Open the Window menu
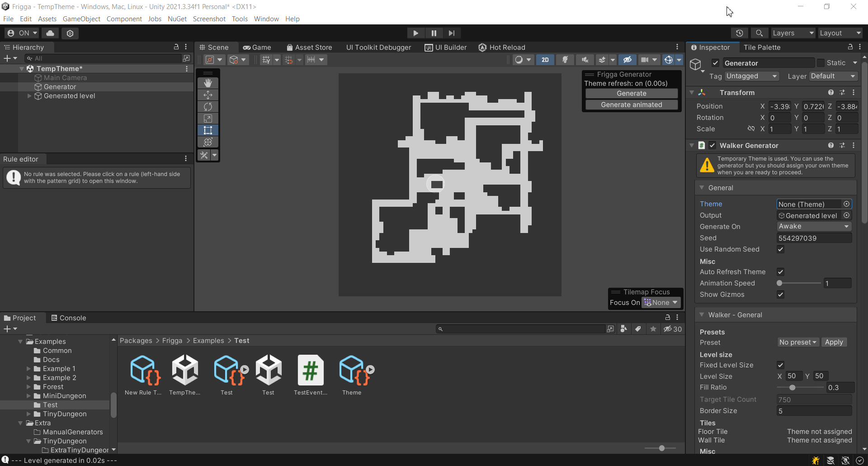The height and width of the screenshot is (466, 868). click(266, 19)
